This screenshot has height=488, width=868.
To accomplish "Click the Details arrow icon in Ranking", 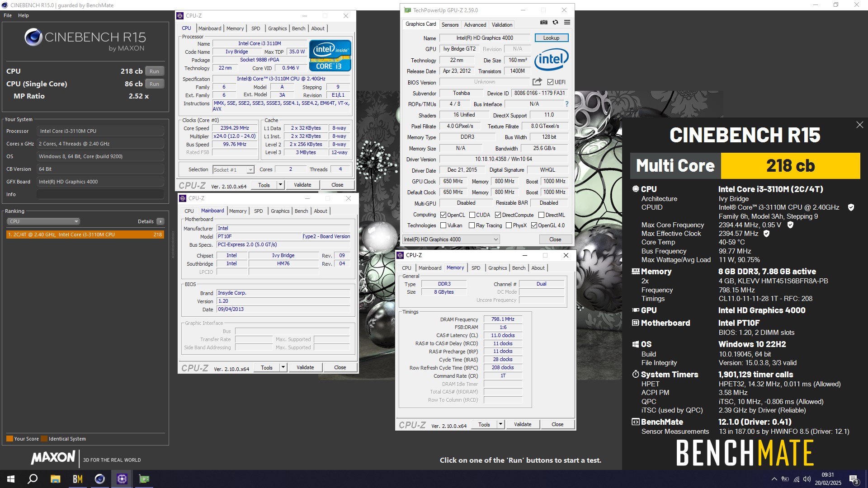I will click(x=160, y=221).
